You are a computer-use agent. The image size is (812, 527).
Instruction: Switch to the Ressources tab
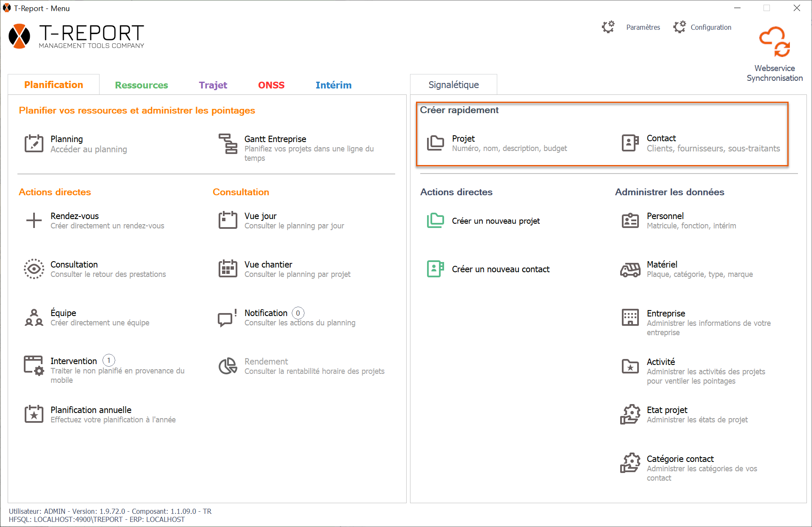[x=141, y=85]
